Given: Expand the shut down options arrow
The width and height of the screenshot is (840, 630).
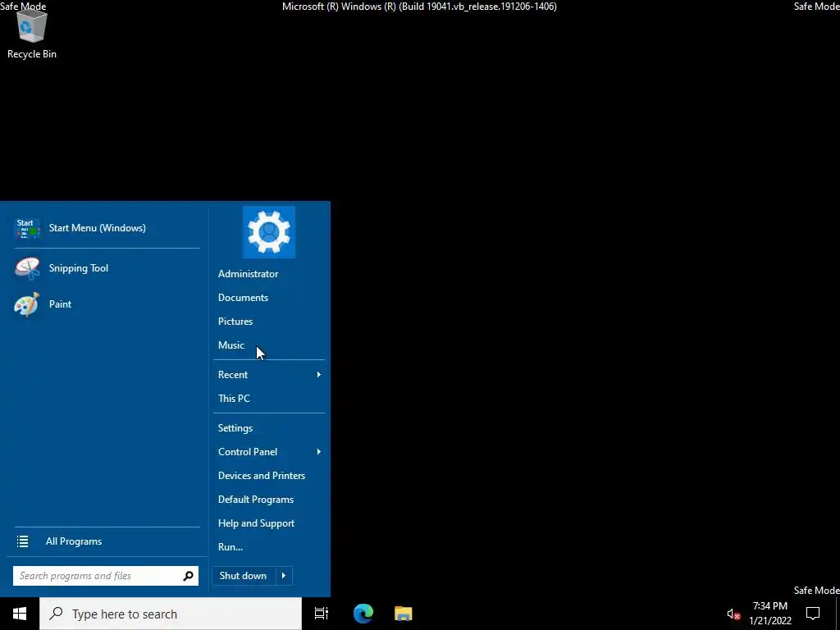Looking at the screenshot, I should [x=284, y=576].
